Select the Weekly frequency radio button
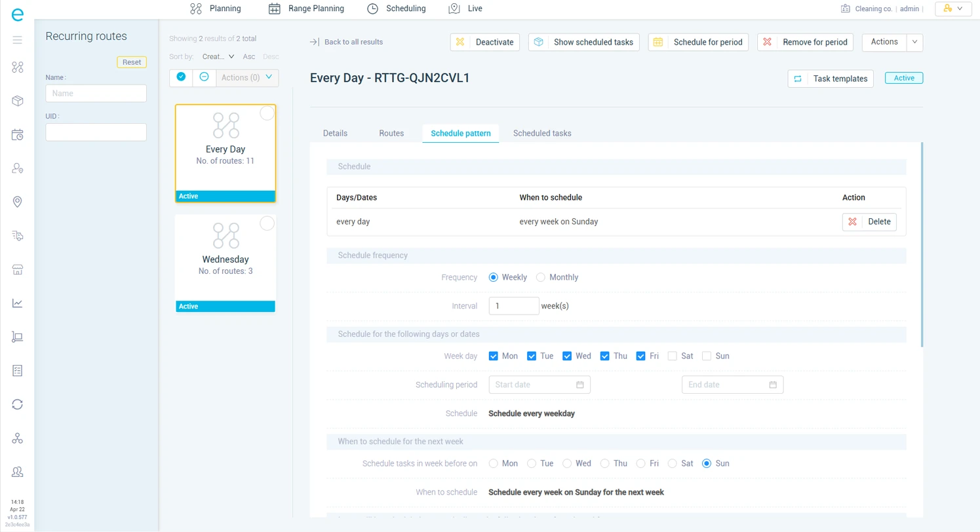Viewport: 980px width, 532px height. pyautogui.click(x=494, y=277)
